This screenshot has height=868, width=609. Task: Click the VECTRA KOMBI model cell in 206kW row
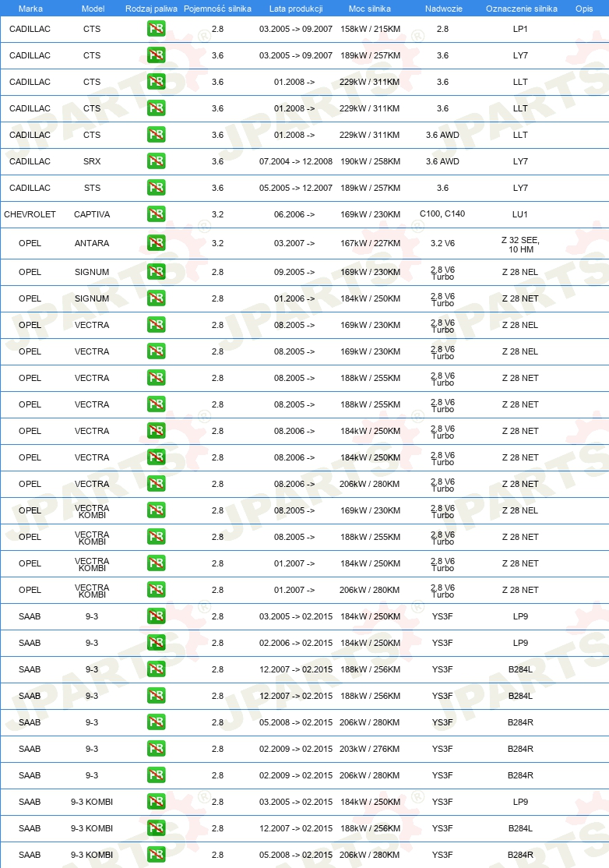92,591
